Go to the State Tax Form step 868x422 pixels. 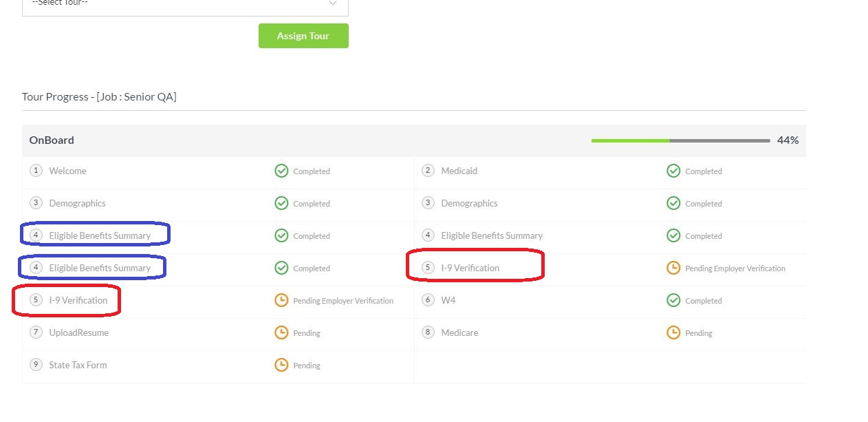[78, 365]
